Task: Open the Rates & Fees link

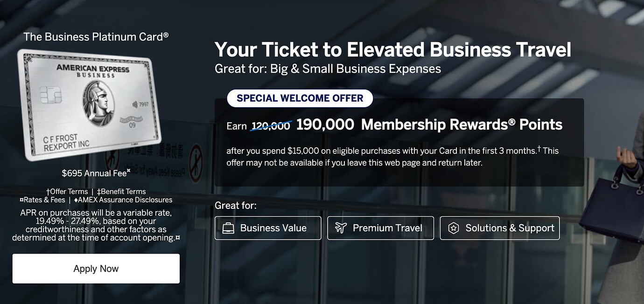Action: tap(42, 200)
